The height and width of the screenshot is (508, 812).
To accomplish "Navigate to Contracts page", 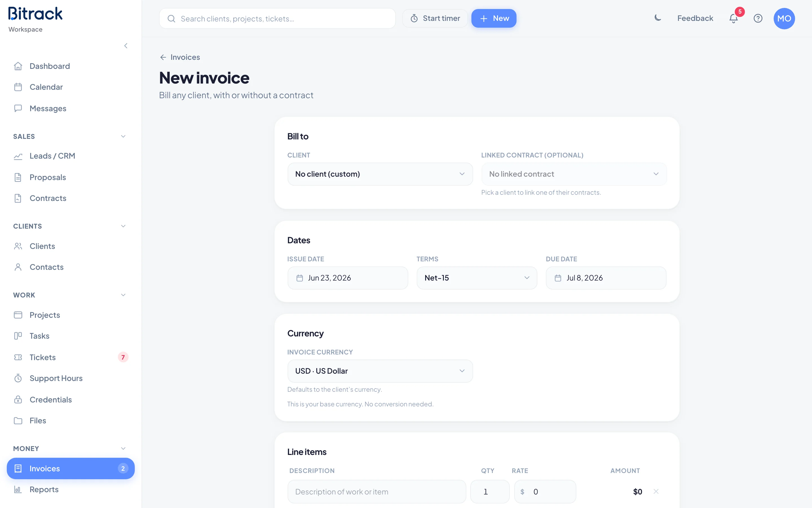I will (x=70, y=198).
